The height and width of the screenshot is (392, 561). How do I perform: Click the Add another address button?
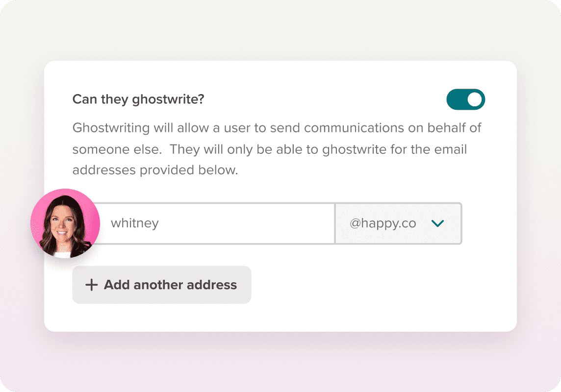(x=162, y=285)
